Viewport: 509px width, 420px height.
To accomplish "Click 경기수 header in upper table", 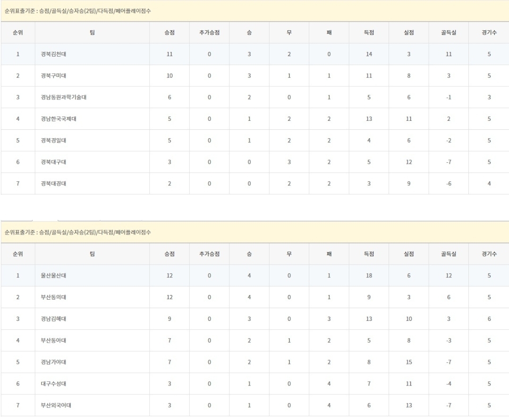I will coord(489,33).
